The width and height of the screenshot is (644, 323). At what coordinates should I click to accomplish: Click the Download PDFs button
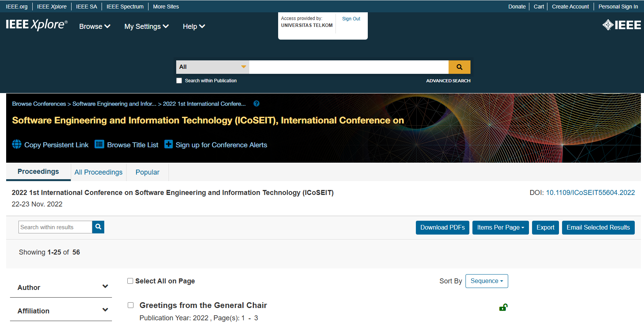click(442, 228)
